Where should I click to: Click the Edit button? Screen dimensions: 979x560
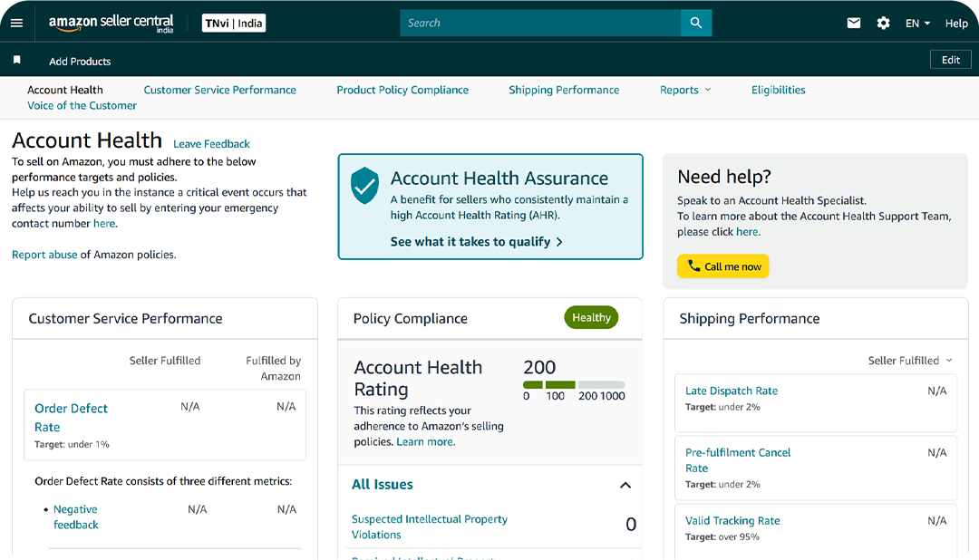pos(950,60)
